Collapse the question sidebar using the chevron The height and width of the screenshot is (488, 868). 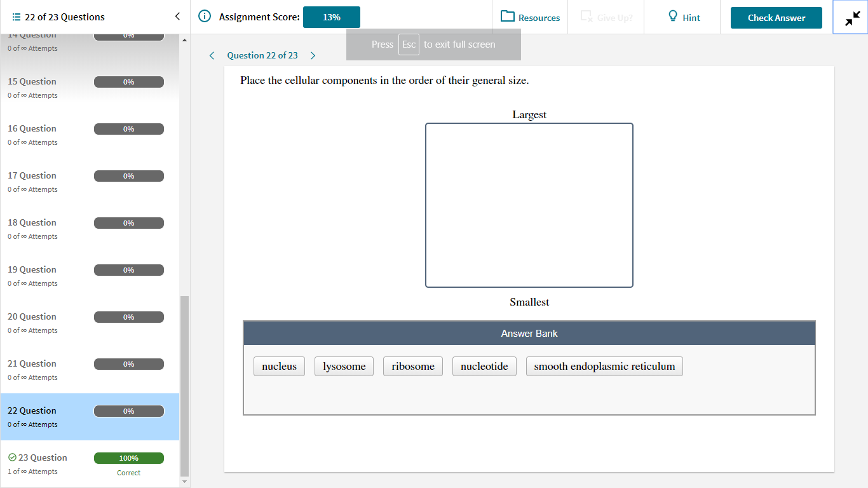[x=177, y=17]
